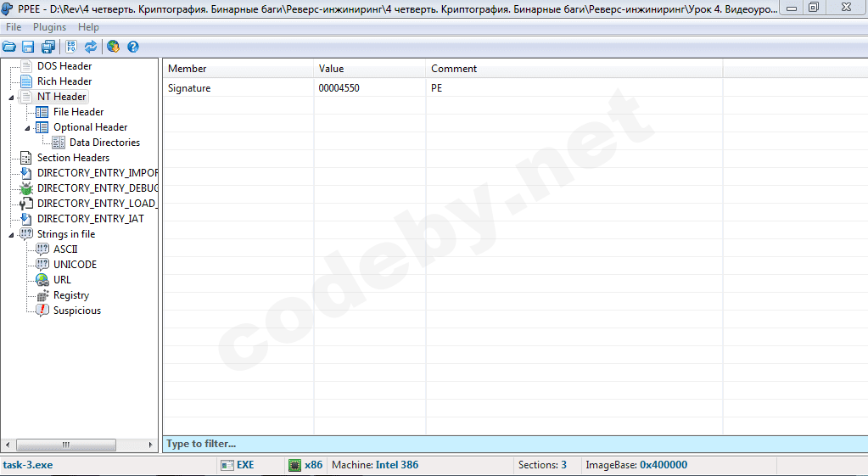
Task: Collapse the Strings in file node
Action: point(11,235)
